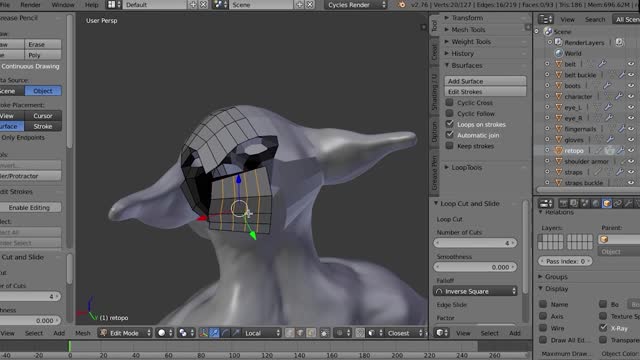Toggle the 3D manipulator widget icon

tap(203, 333)
